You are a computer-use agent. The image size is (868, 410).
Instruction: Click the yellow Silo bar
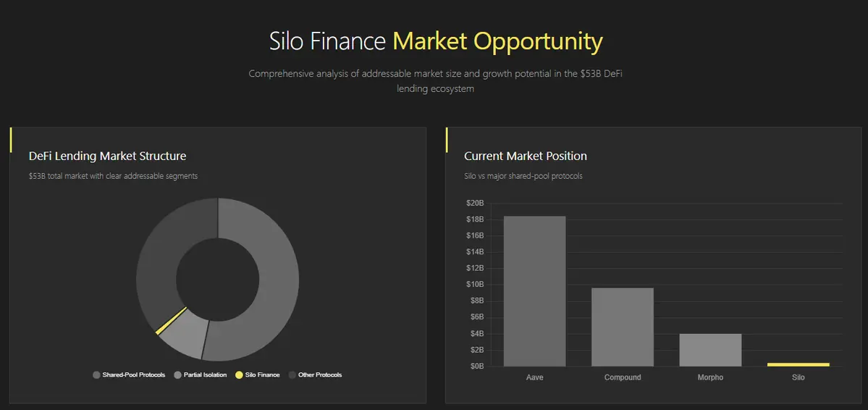click(799, 364)
